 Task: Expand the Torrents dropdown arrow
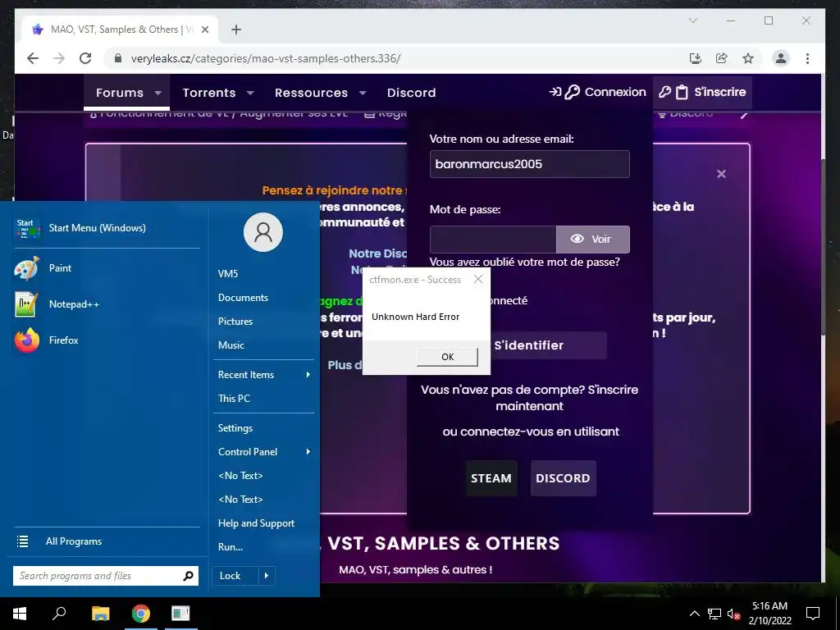pyautogui.click(x=250, y=93)
